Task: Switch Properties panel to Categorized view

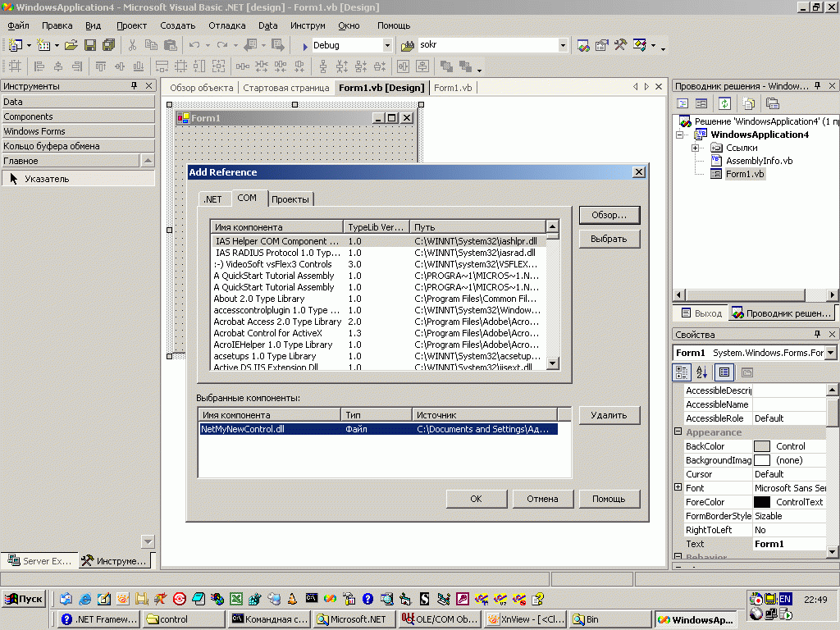Action: 682,372
